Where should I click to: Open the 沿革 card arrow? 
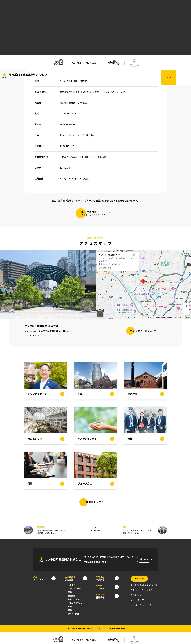click(x=112, y=394)
